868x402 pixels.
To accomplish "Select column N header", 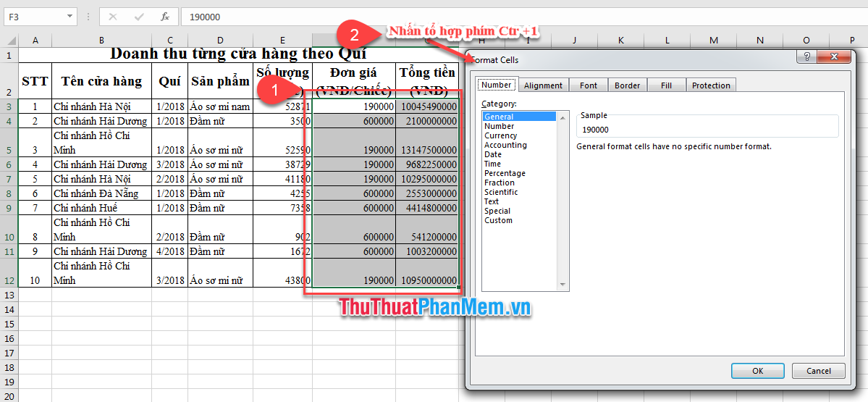I will [x=759, y=41].
